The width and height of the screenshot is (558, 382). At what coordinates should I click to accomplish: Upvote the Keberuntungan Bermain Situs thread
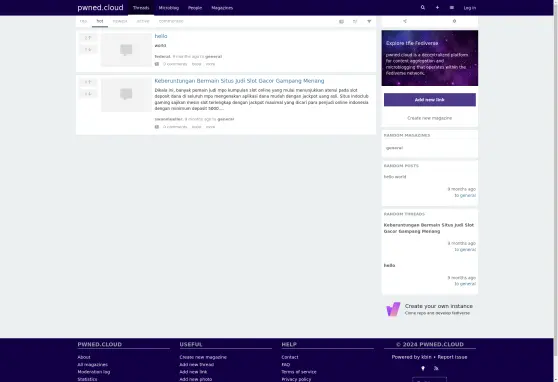coord(88,82)
